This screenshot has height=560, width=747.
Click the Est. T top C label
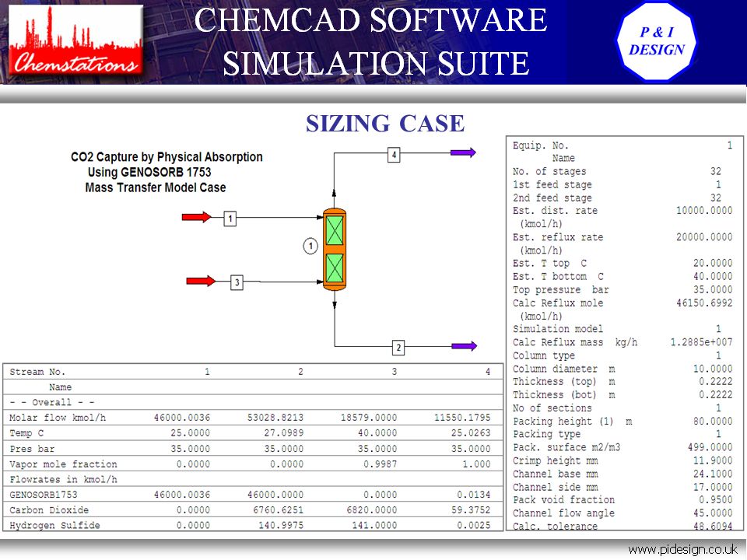[x=550, y=264]
